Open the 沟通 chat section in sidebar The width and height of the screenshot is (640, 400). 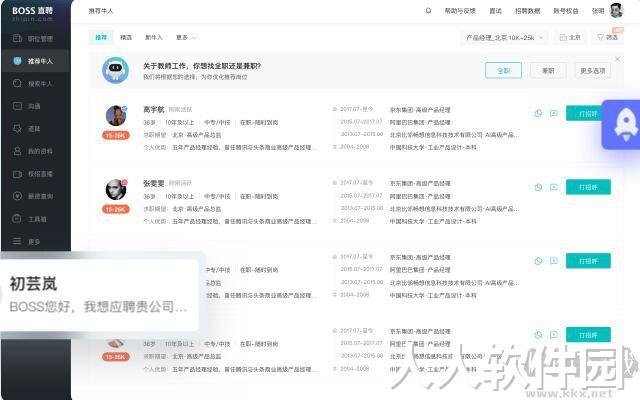36,106
